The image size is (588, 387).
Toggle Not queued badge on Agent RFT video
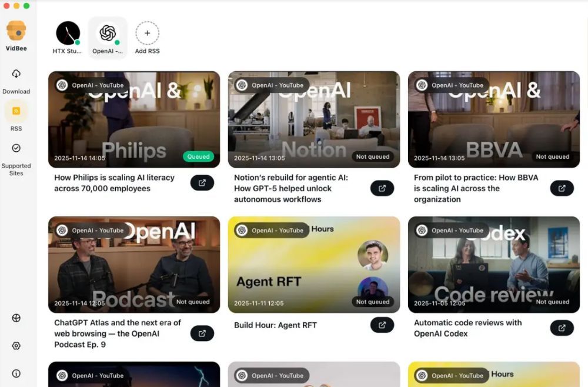(373, 302)
